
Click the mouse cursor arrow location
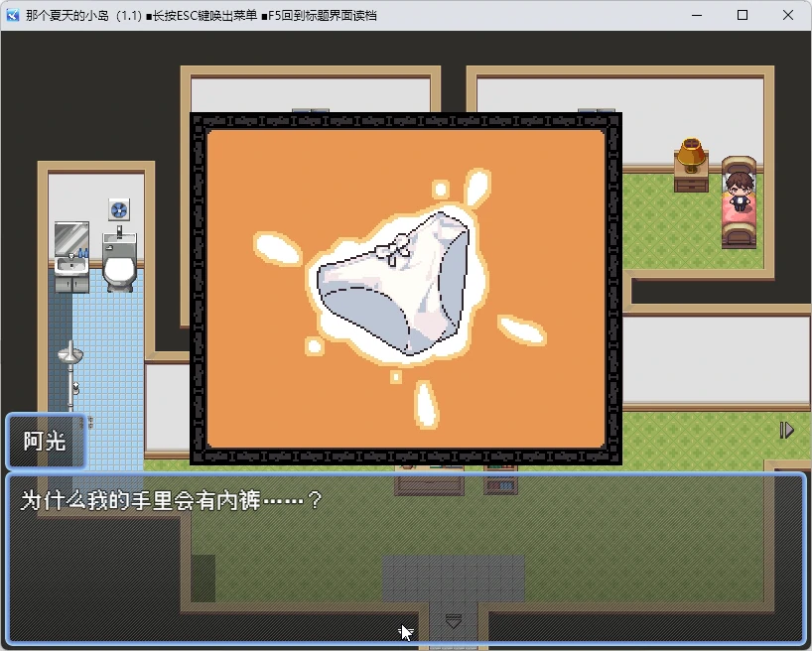click(405, 628)
